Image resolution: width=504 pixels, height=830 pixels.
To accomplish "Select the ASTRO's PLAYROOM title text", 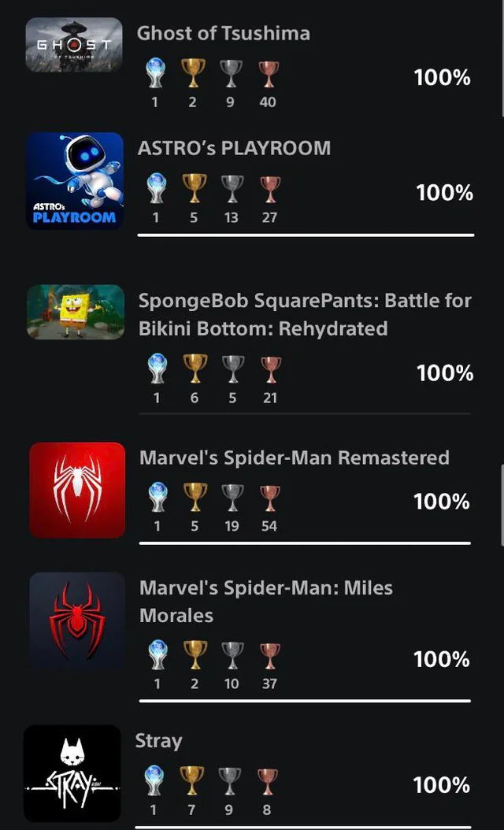I will click(x=234, y=147).
